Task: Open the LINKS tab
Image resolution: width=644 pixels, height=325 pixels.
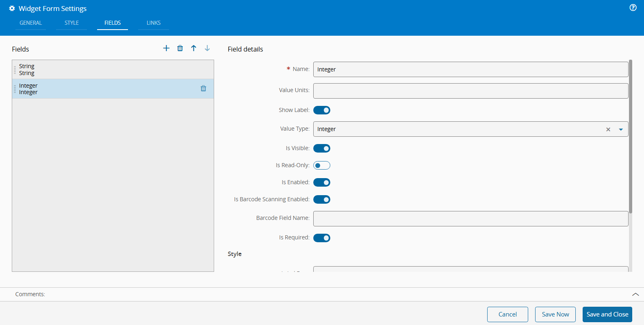Action: click(x=154, y=23)
